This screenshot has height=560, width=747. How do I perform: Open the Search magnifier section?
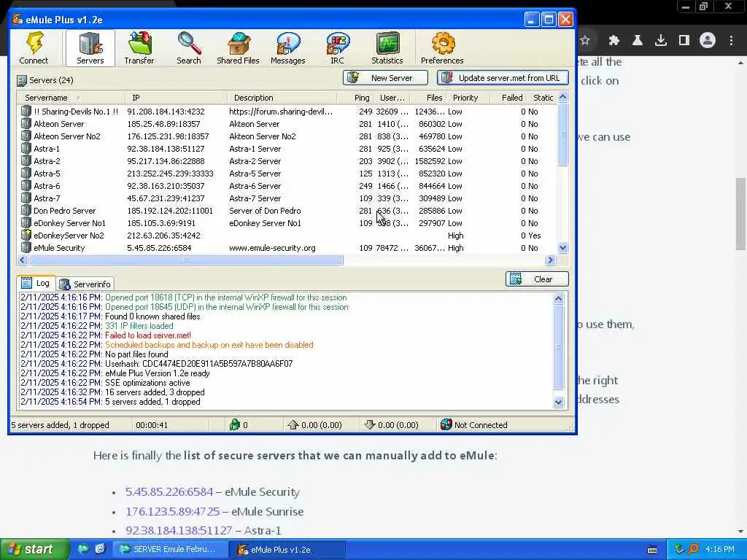click(189, 47)
